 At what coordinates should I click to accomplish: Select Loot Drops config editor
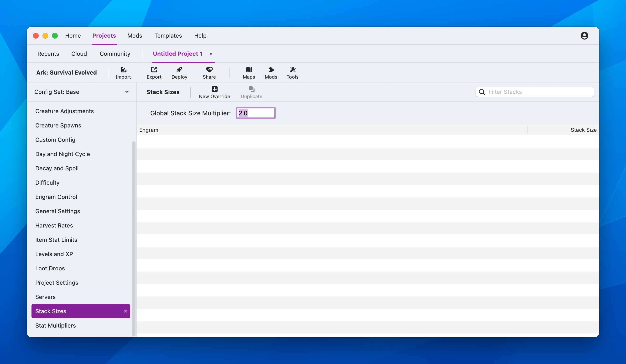click(50, 268)
